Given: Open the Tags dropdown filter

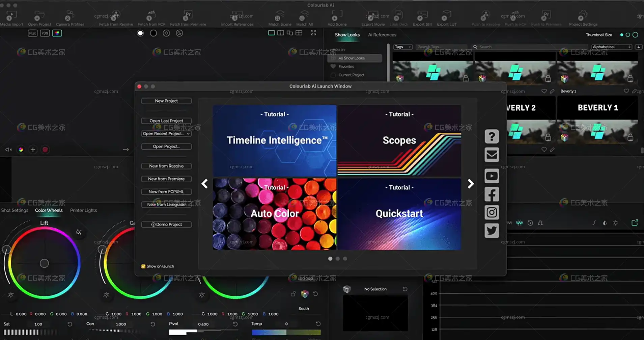Looking at the screenshot, I should click(403, 47).
